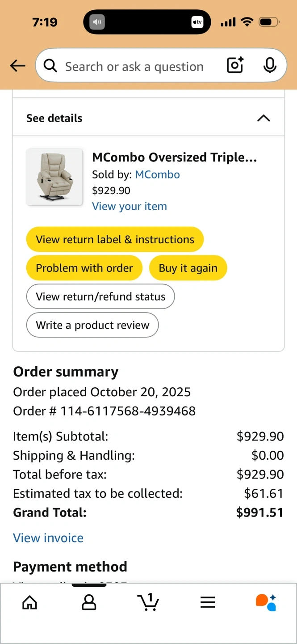Check the return/refund status
The image size is (297, 644).
[x=100, y=297]
